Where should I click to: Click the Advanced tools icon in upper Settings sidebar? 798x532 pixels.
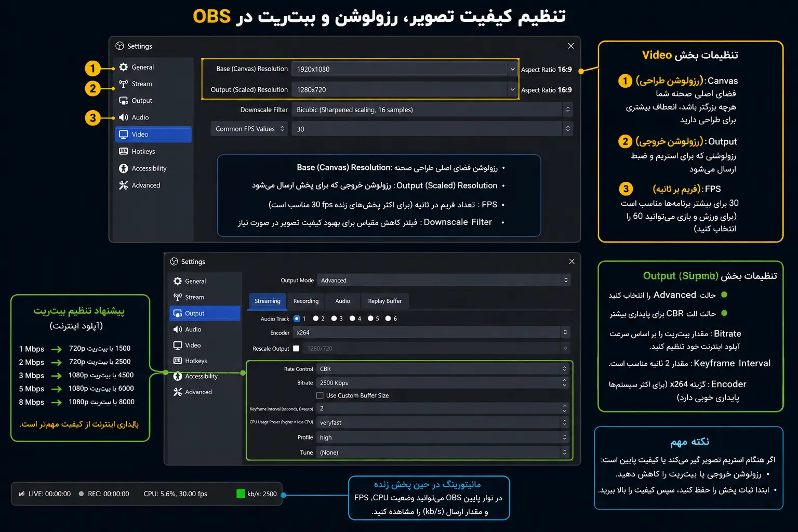click(x=123, y=185)
